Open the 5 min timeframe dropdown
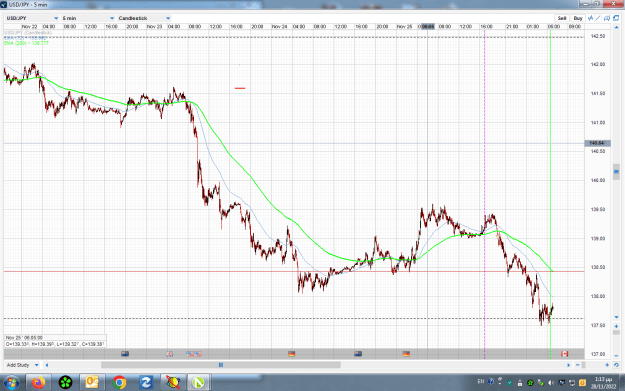The height and width of the screenshot is (391, 625). pyautogui.click(x=88, y=18)
